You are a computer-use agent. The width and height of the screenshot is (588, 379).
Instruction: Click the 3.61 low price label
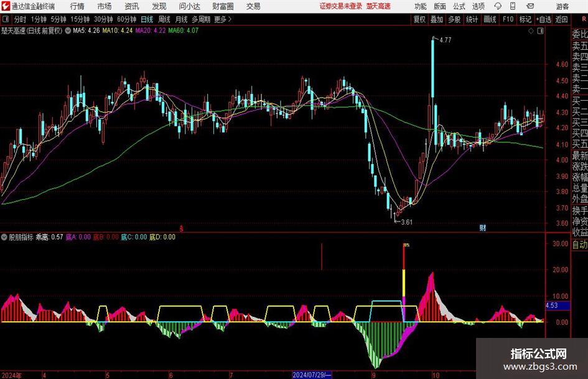(x=407, y=222)
